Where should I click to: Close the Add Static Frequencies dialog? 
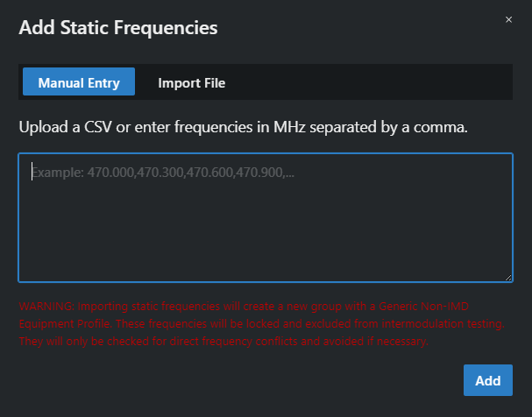pos(508,19)
